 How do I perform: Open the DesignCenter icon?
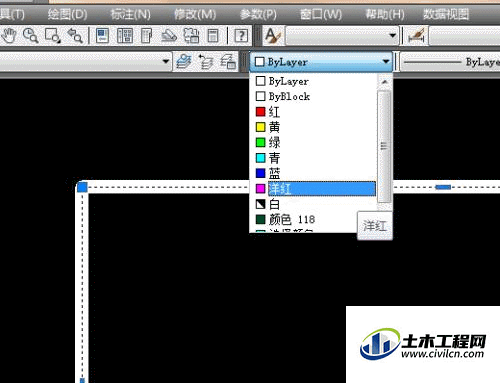coord(125,35)
